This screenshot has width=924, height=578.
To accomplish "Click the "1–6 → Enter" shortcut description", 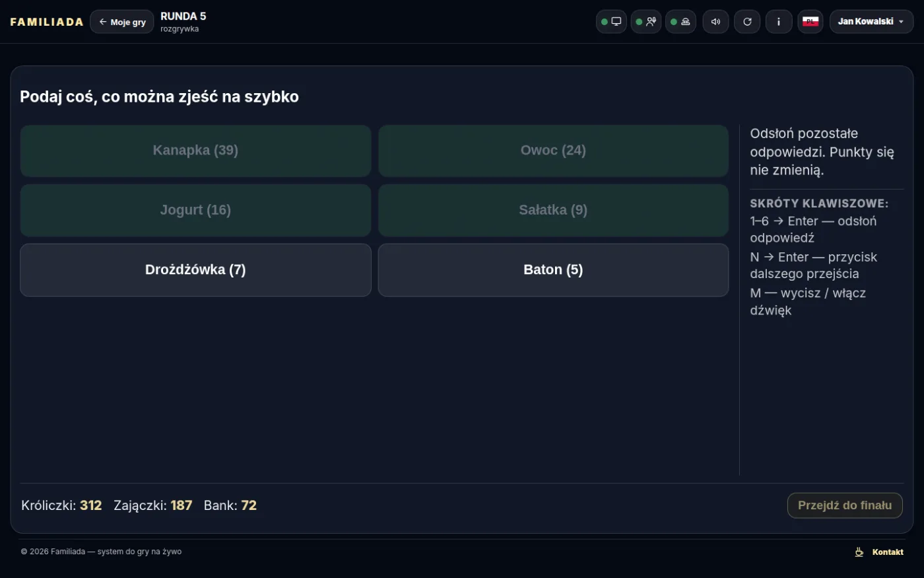I will point(813,229).
